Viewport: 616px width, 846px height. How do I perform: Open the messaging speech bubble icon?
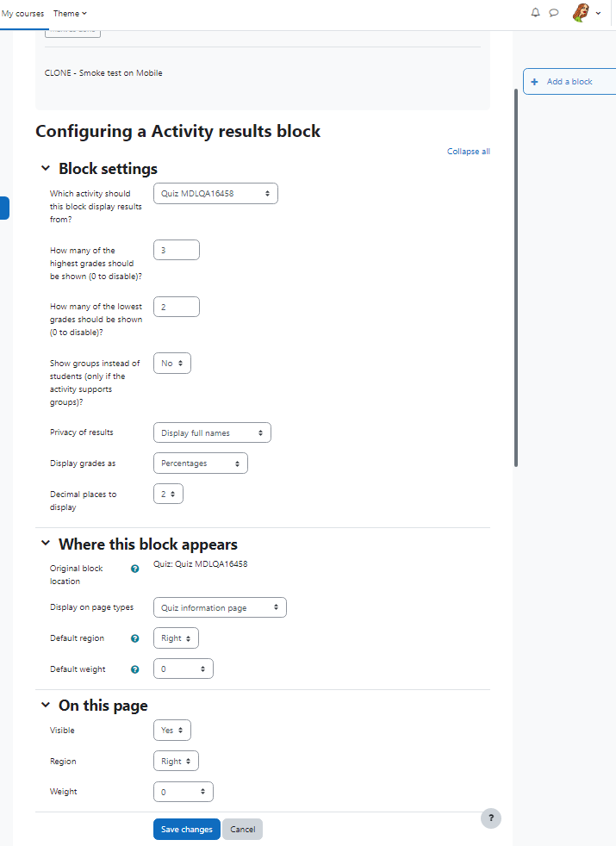pos(553,12)
